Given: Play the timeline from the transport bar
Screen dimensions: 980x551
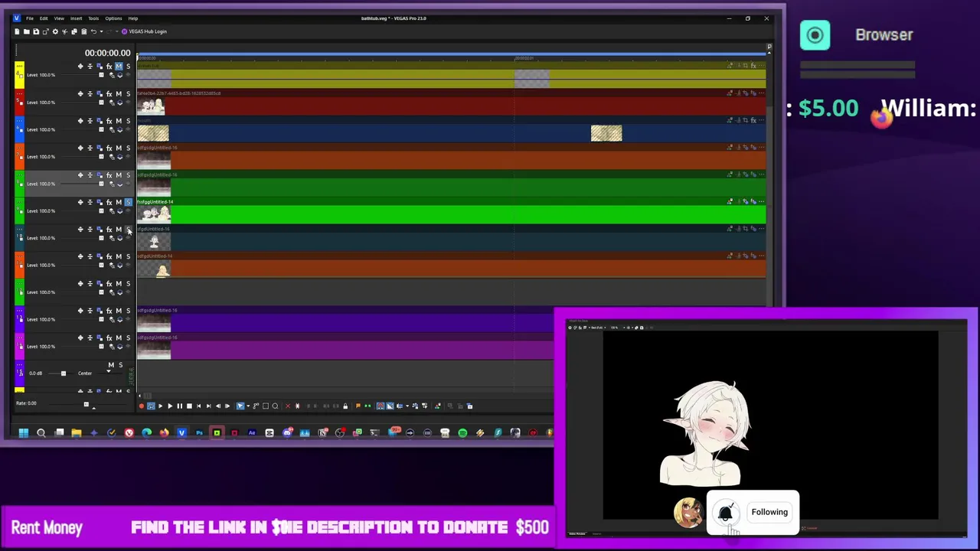Looking at the screenshot, I should pos(170,406).
